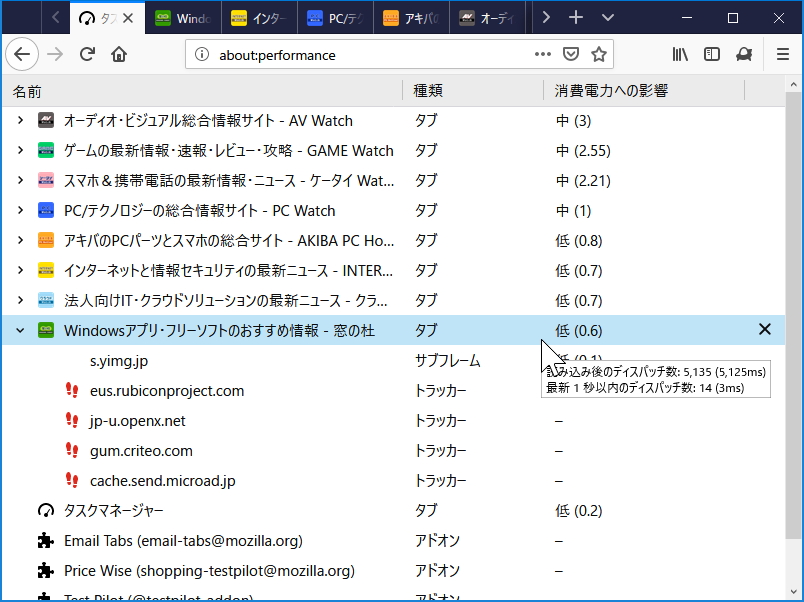Expand the ケータイ Watch row

tap(20, 180)
